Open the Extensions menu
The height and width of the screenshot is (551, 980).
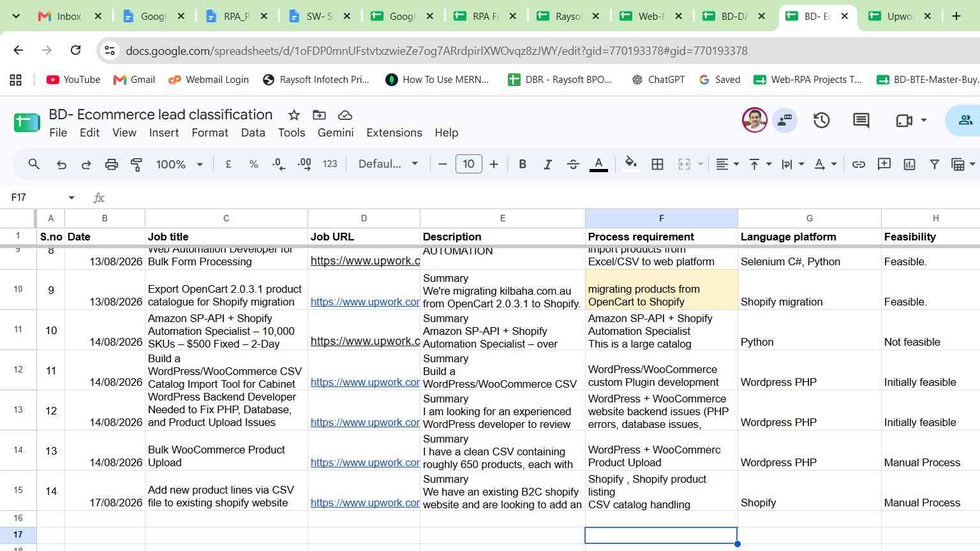click(x=394, y=133)
